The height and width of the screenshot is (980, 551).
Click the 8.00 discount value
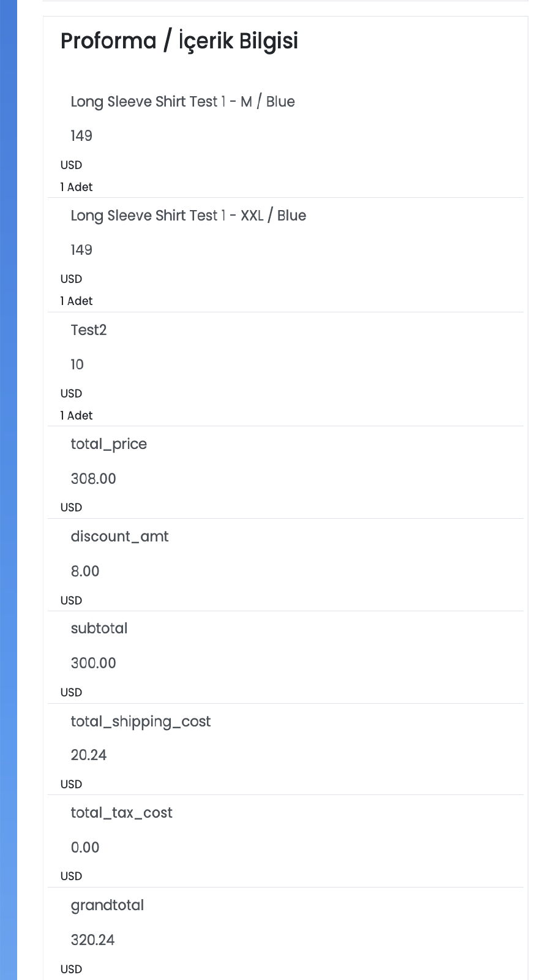[85, 571]
